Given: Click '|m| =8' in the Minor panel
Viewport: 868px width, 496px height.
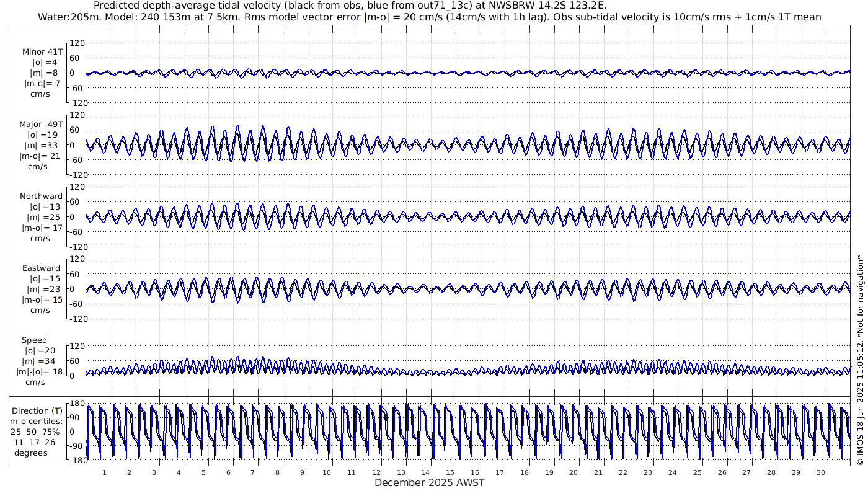Looking at the screenshot, I should click(x=45, y=73).
